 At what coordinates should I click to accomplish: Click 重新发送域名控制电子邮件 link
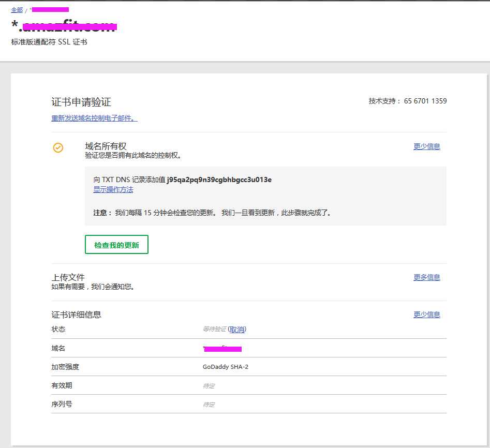point(94,118)
